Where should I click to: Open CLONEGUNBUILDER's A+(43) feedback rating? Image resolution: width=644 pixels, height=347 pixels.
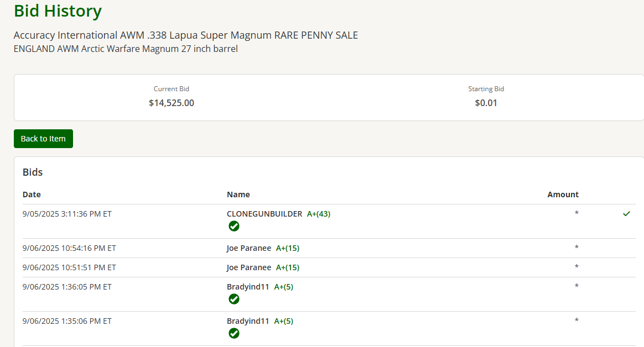[319, 214]
